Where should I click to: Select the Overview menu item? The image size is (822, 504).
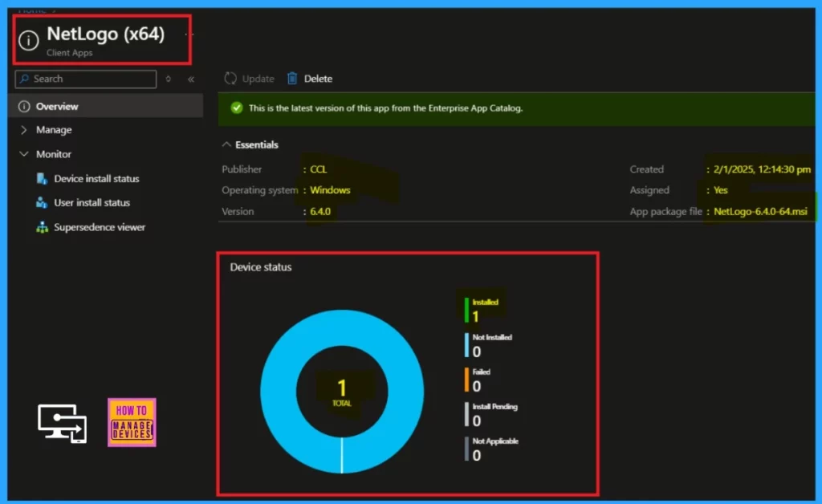click(106, 107)
